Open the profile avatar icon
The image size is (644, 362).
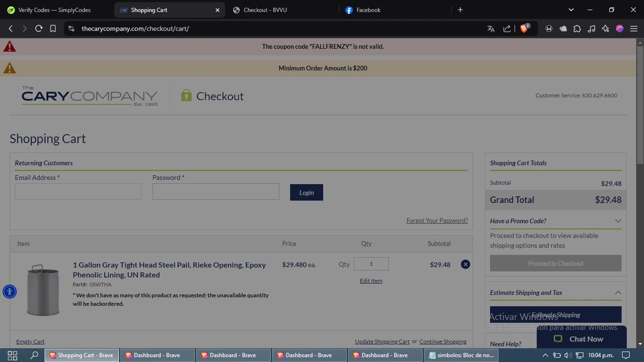[620, 29]
